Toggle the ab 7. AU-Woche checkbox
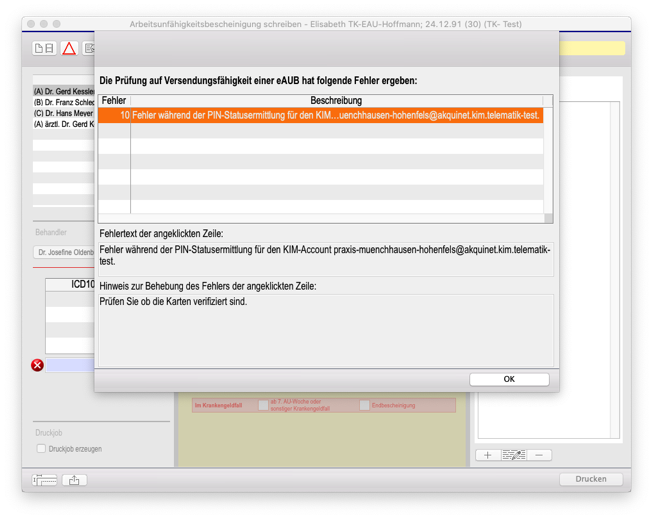Image resolution: width=653 pixels, height=519 pixels. 263,405
